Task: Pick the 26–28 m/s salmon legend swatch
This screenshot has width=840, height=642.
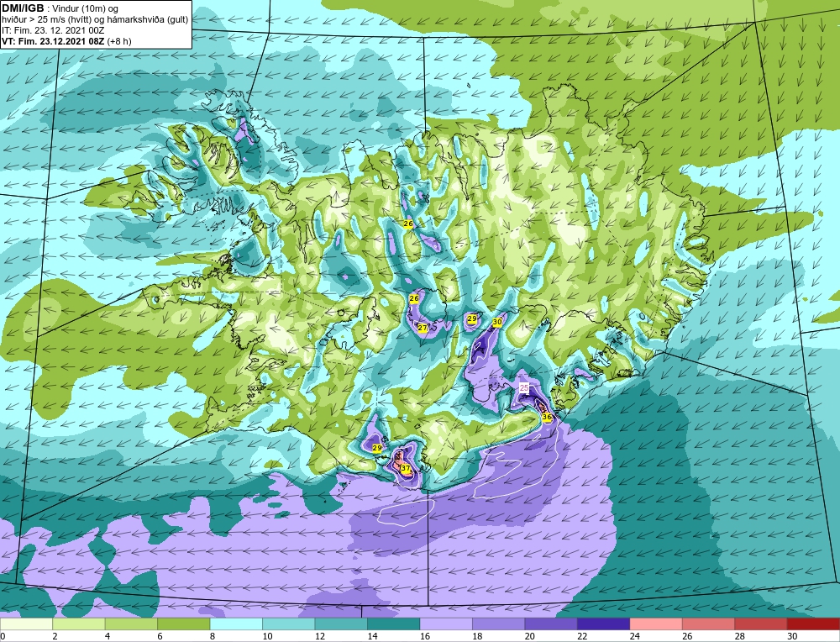Action: [x=709, y=624]
